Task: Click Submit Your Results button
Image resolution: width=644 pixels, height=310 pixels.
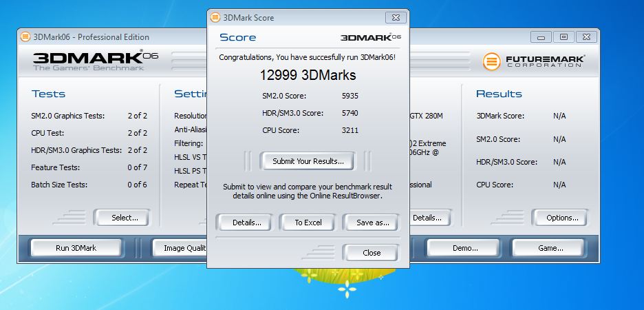Action: pos(308,161)
